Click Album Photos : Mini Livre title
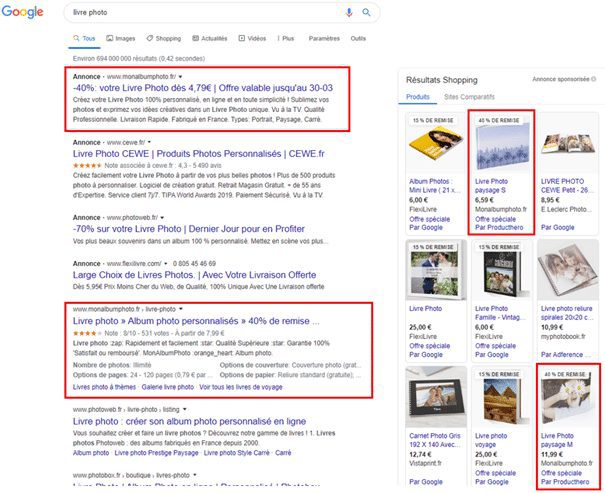605x493 pixels. click(434, 186)
